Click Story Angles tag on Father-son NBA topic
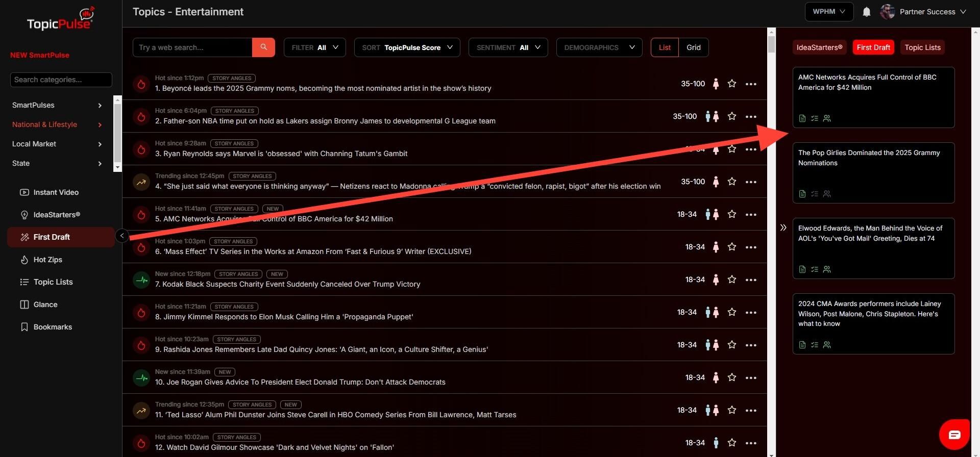The height and width of the screenshot is (457, 980). (234, 111)
